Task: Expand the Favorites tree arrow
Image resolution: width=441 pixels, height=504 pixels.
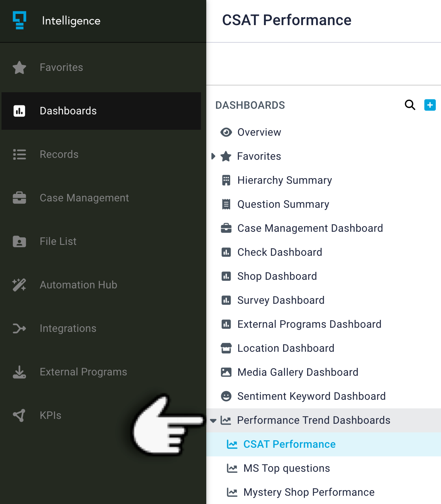Action: click(x=213, y=156)
